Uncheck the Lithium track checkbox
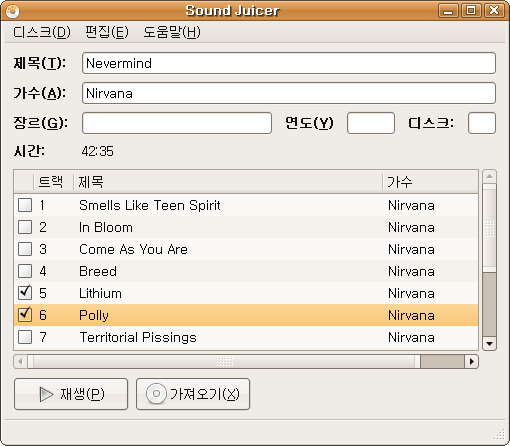The height and width of the screenshot is (446, 510). [x=25, y=293]
